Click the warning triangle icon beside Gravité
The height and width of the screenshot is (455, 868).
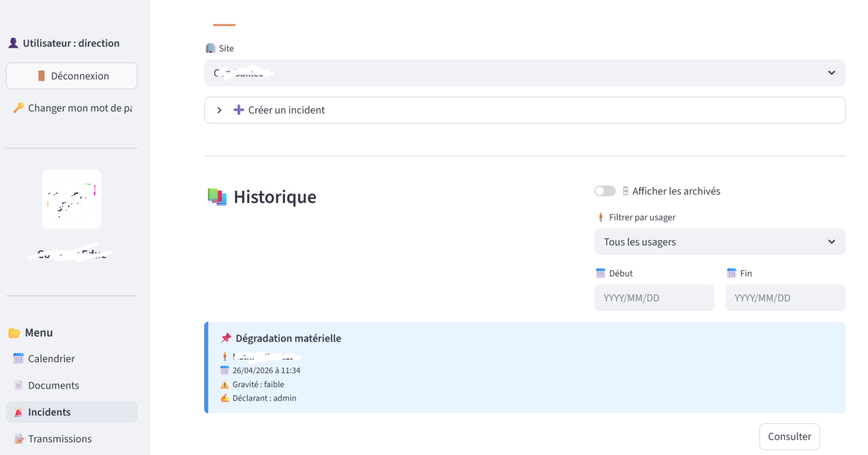tap(224, 384)
